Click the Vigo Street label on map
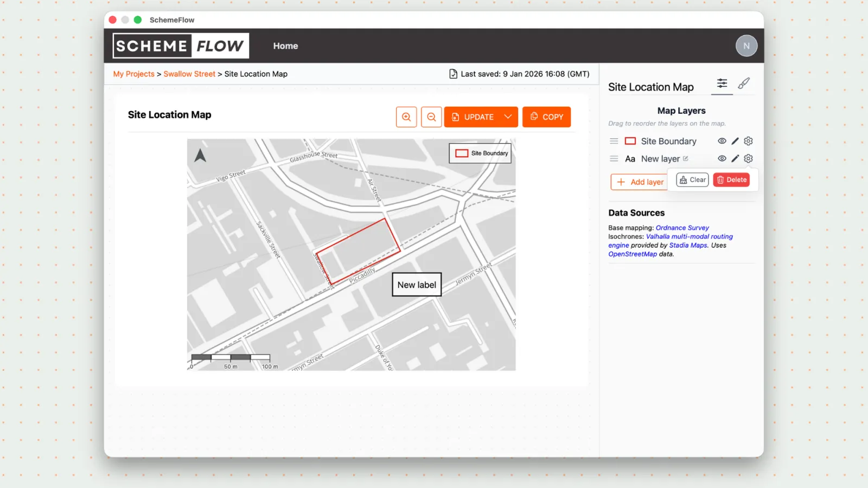Screen dimensions: 868x488 (231, 176)
